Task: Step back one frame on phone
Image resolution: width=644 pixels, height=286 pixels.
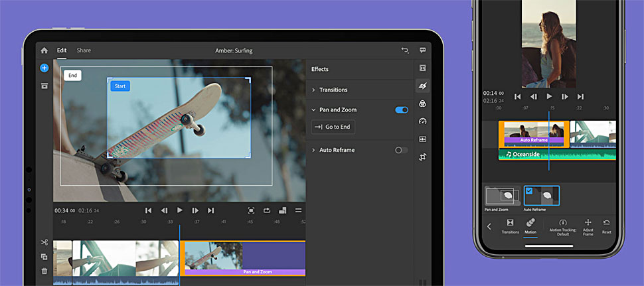Action: (534, 96)
